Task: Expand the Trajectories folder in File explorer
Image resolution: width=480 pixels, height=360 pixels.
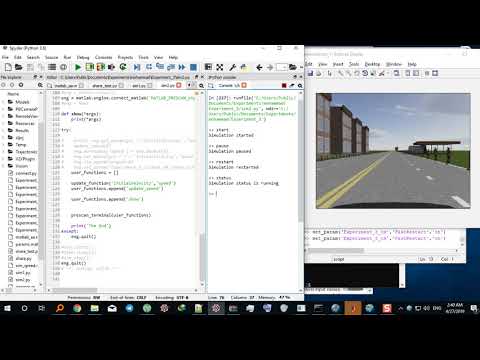Action: [x=4, y=152]
